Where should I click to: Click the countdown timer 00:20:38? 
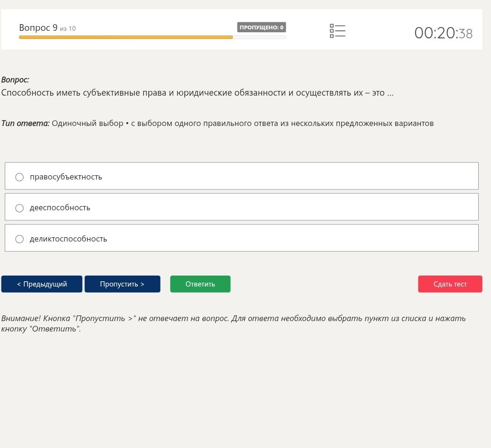(x=444, y=33)
